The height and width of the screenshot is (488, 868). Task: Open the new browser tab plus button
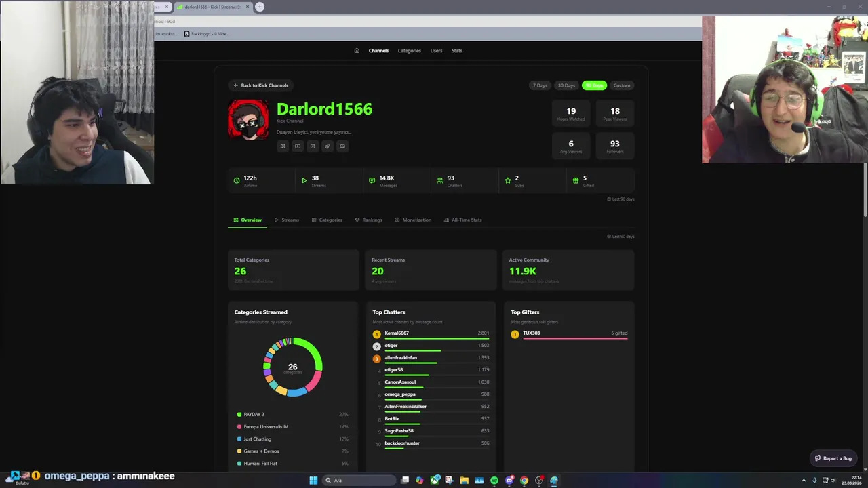click(x=260, y=7)
